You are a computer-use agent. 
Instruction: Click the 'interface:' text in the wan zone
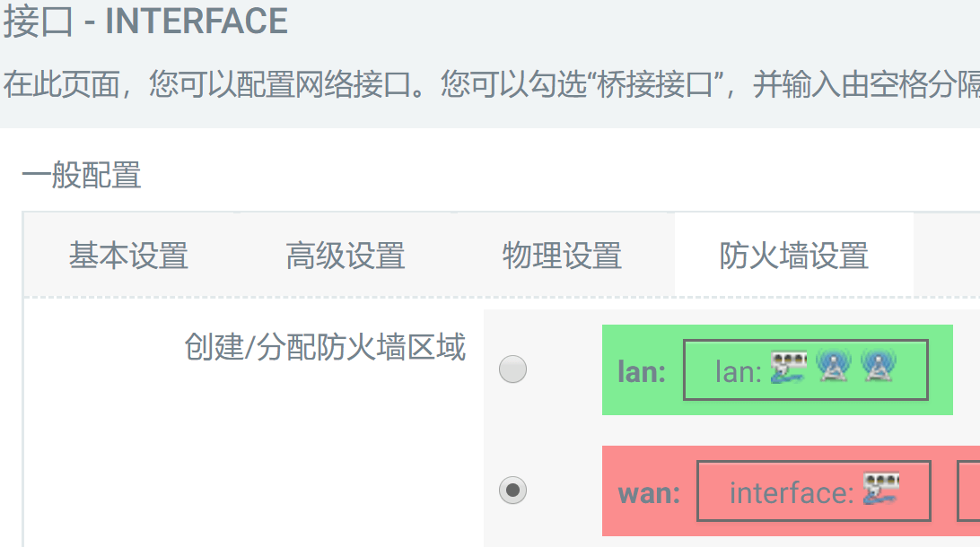pyautogui.click(x=790, y=492)
